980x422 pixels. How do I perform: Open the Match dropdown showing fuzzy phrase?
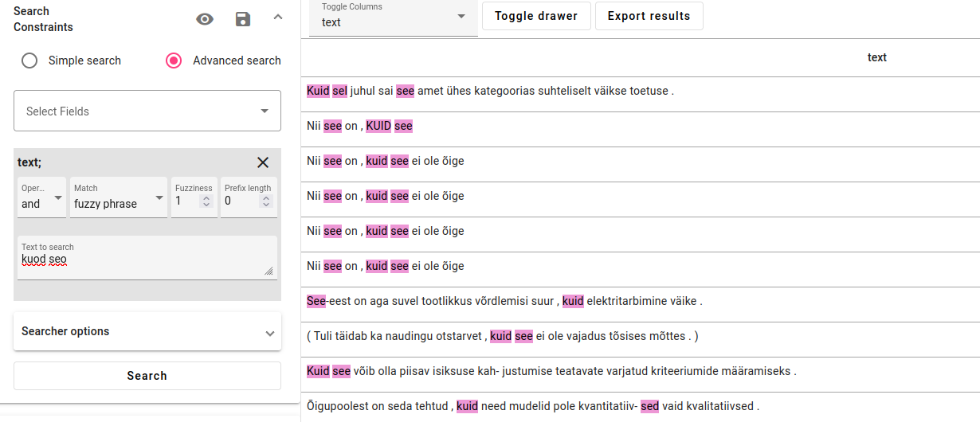[119, 197]
